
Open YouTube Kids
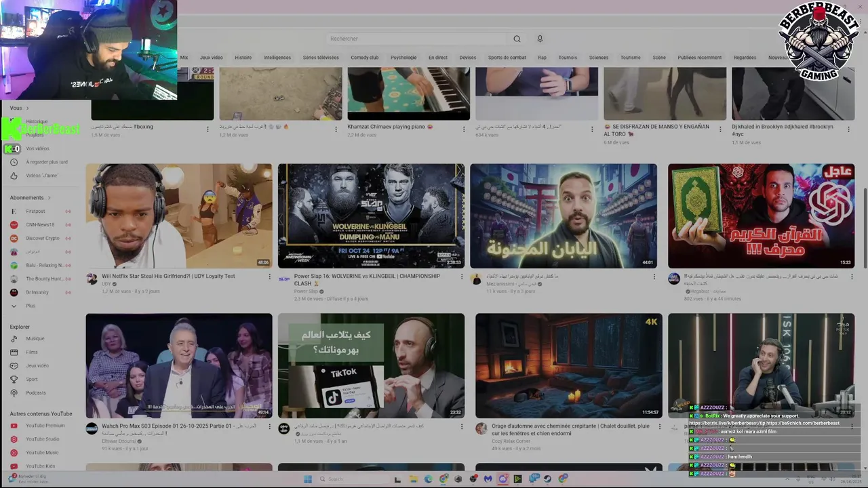point(41,466)
